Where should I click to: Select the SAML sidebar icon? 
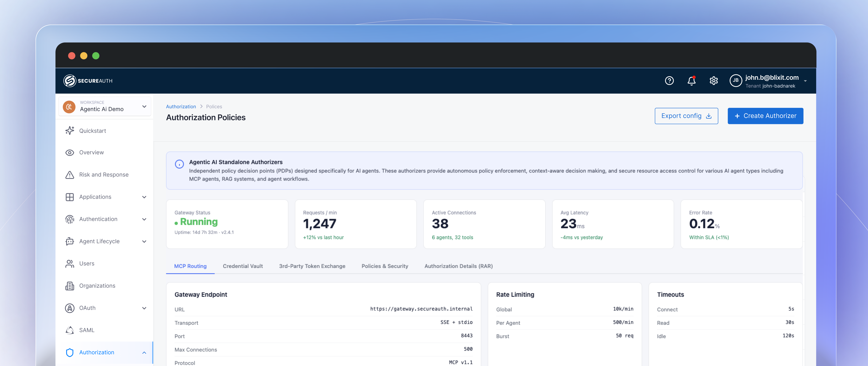tap(69, 330)
